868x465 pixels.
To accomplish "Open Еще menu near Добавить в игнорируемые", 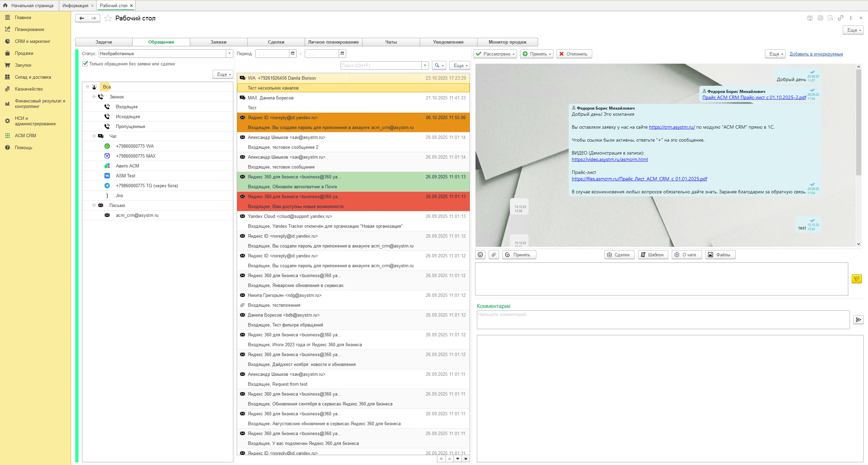I will click(776, 54).
